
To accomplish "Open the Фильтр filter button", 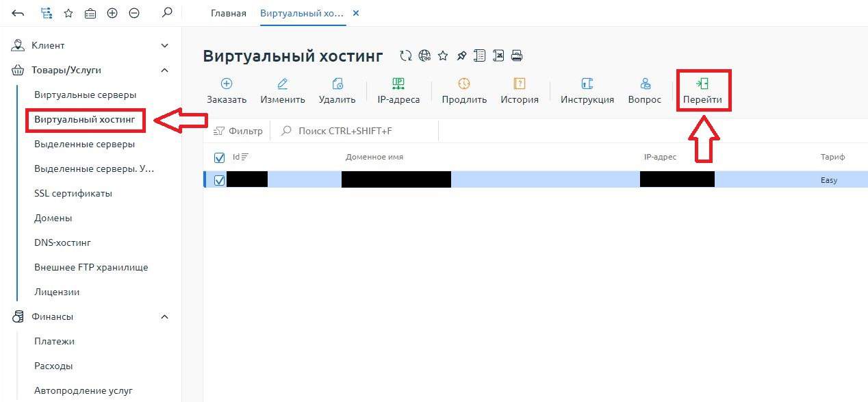I will tap(238, 131).
